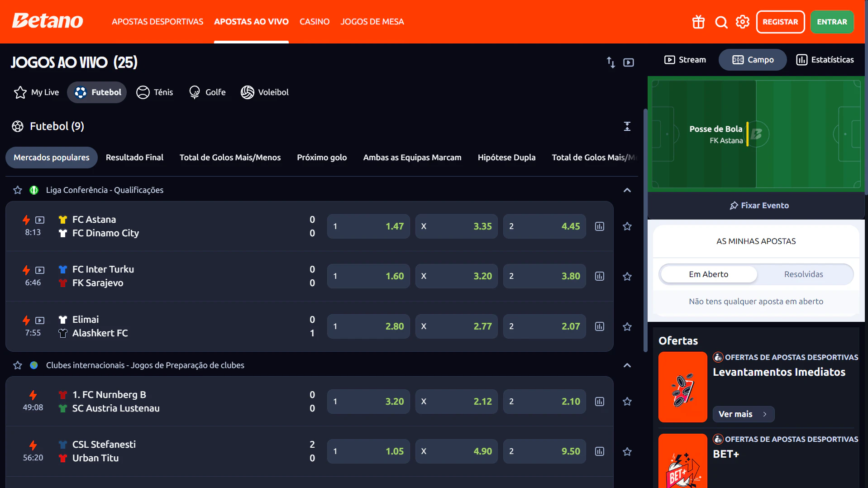Select Resultado Final market tab

134,158
